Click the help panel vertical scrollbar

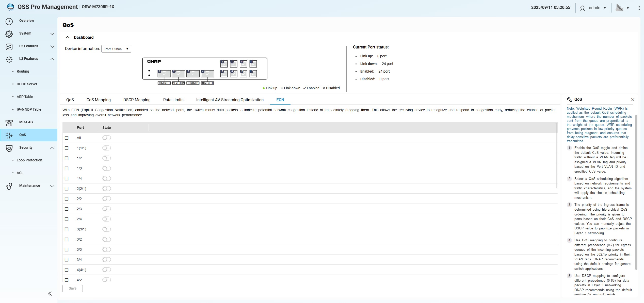coord(636,192)
